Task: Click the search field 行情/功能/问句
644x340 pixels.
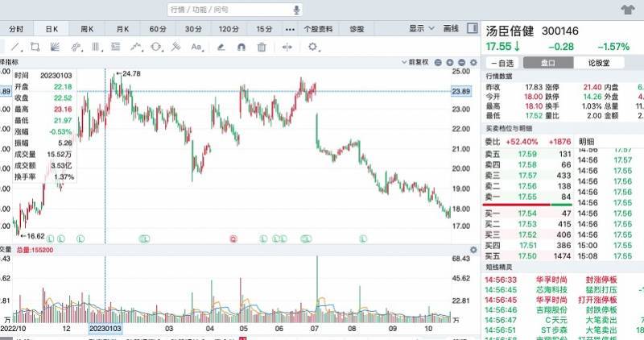Action: tap(229, 10)
